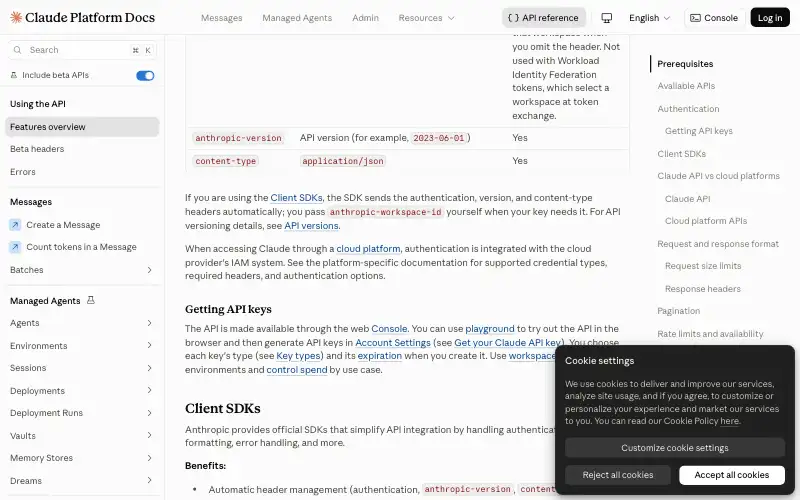Jump to Cloud platform APIs in the outline
The image size is (800, 500).
pos(706,221)
